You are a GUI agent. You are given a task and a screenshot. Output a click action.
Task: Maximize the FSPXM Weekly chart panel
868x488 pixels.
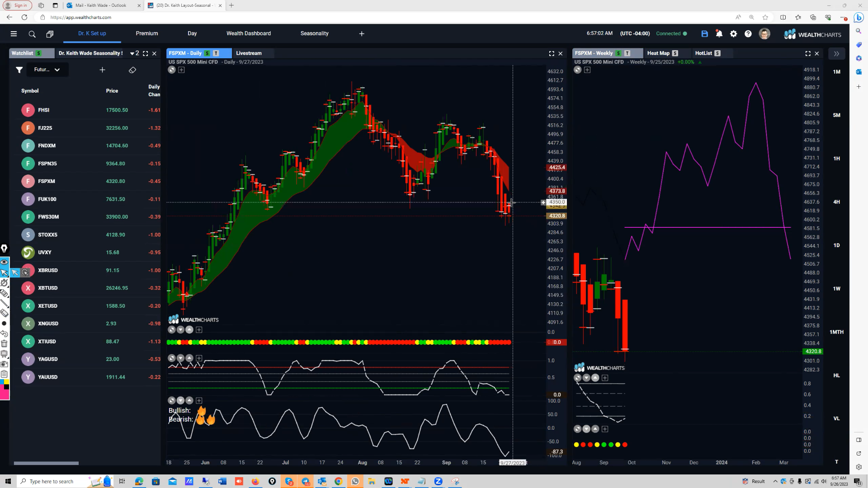[x=808, y=53]
